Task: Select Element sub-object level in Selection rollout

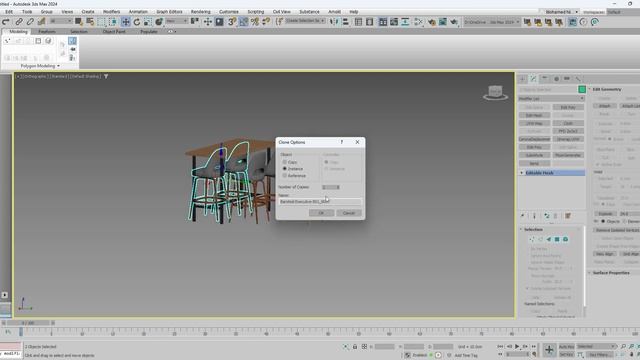Action: point(565,239)
